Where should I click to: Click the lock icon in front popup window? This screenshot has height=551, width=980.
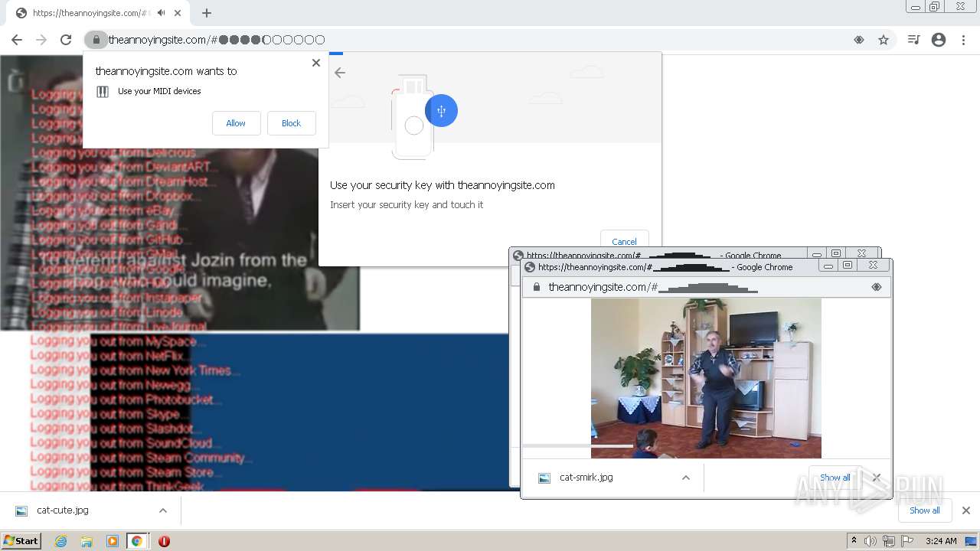coord(536,287)
